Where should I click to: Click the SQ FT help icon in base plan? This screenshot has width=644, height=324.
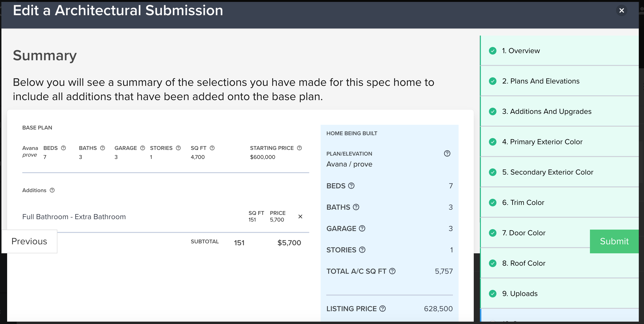[212, 148]
